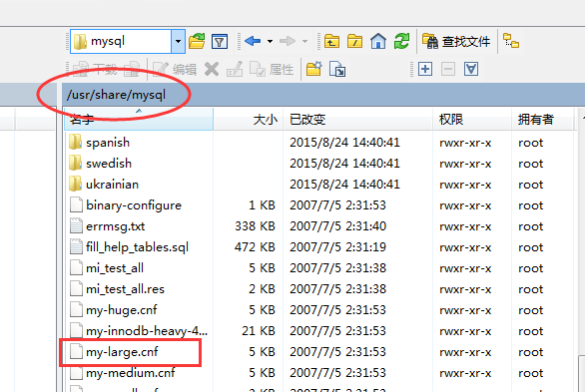Select the swedish folder

[x=109, y=164]
